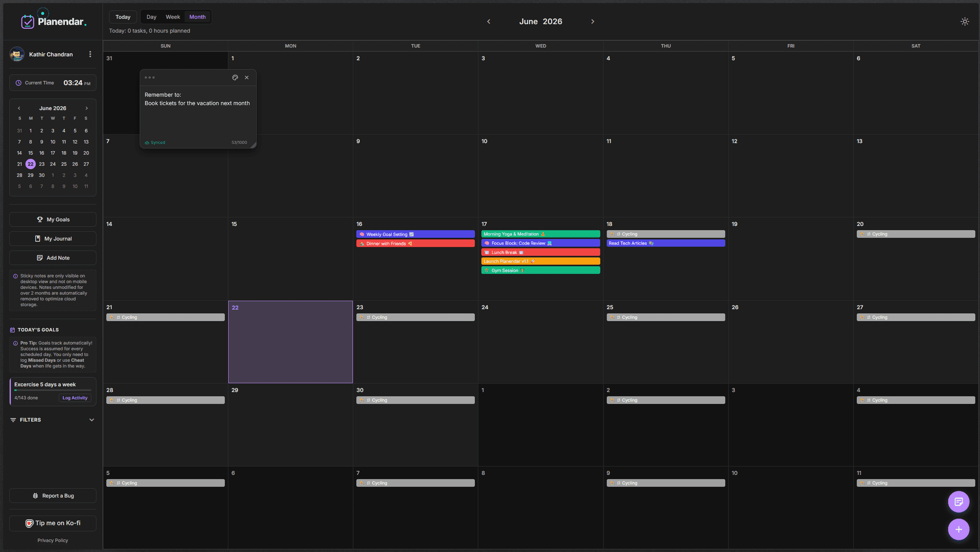Open the Kathir Chandran profile options menu
980x552 pixels.
tap(90, 54)
